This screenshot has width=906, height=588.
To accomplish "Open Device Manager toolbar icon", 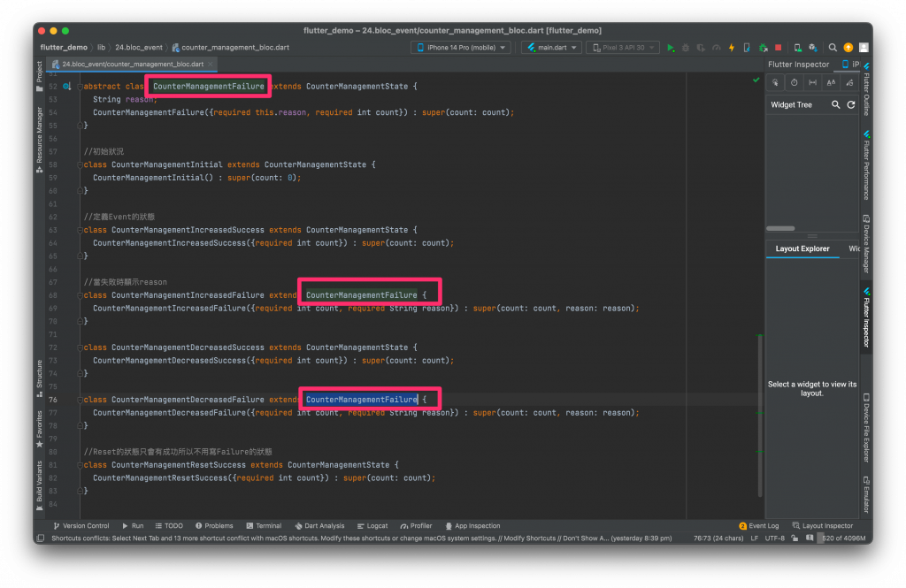I will pyautogui.click(x=797, y=48).
